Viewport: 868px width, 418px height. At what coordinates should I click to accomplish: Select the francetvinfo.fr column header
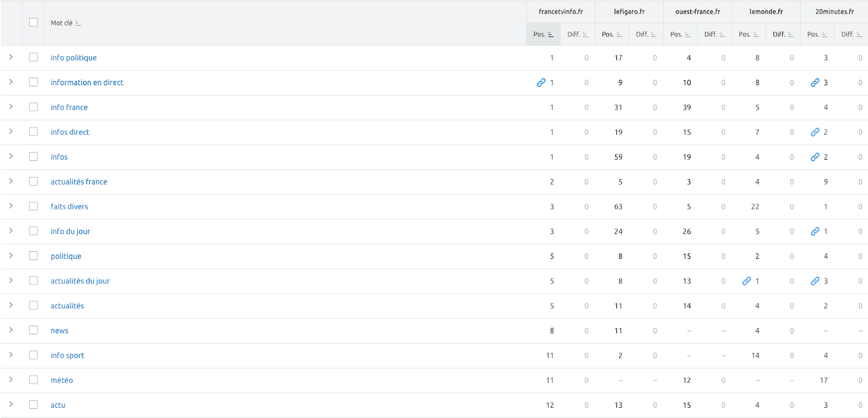point(561,11)
